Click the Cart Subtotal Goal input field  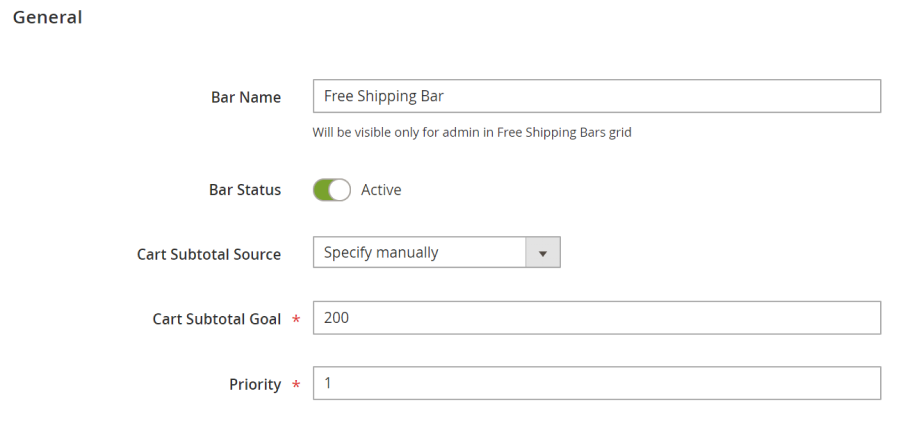[x=596, y=318]
